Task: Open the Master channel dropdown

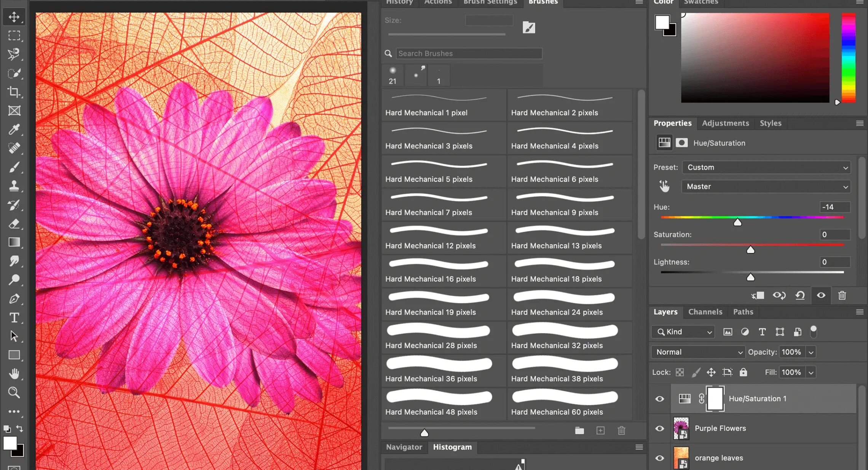Action: (x=766, y=186)
